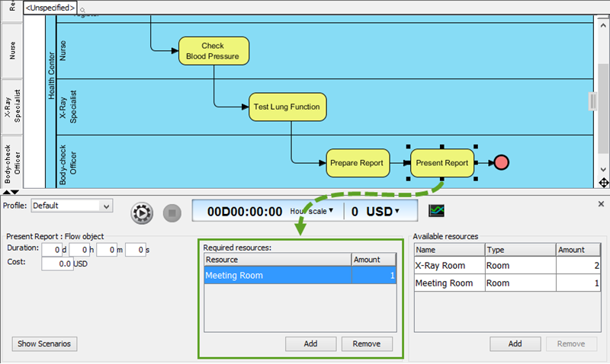The width and height of the screenshot is (610, 364).
Task: Click the pan diagram cross-arrows icon
Action: point(603,183)
